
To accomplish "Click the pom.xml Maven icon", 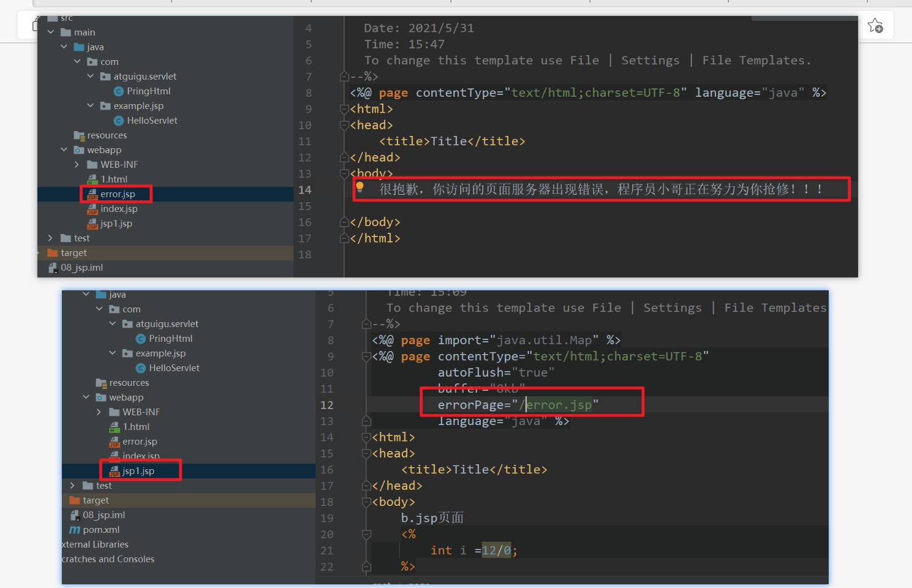I will click(x=75, y=530).
